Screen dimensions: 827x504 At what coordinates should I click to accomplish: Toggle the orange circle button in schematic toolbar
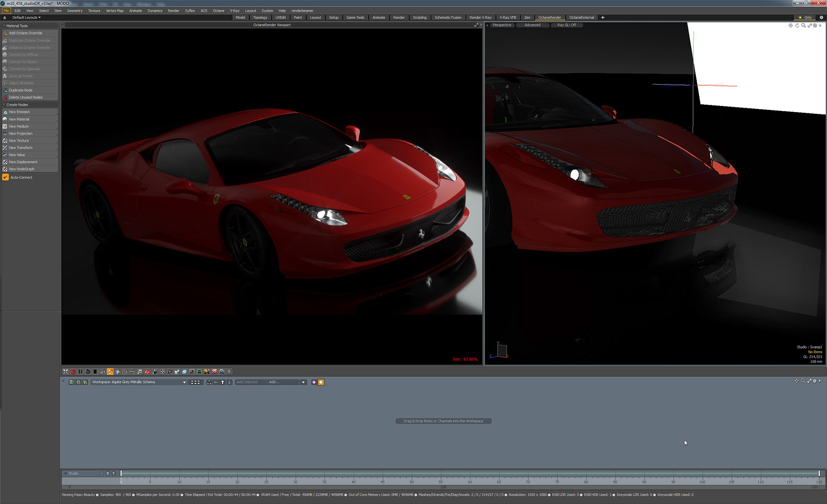(321, 382)
